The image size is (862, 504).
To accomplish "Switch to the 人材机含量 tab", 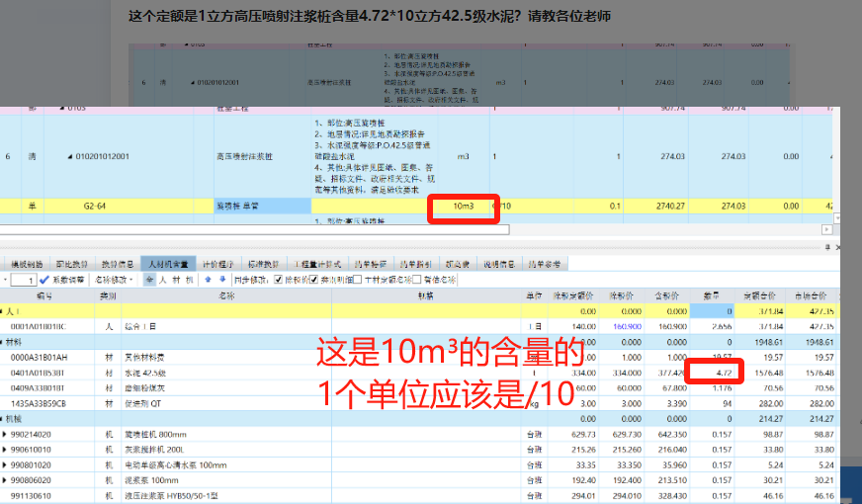I will point(168,265).
